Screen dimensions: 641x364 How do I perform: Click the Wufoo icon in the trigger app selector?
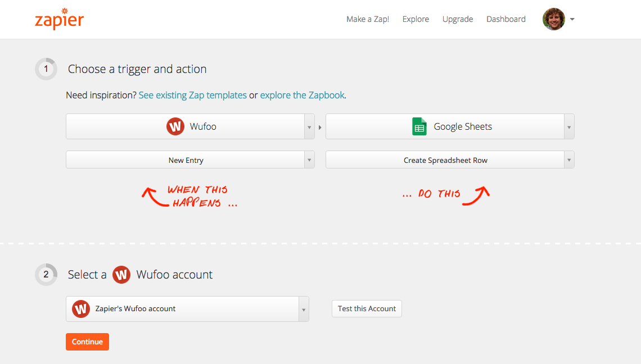point(175,126)
